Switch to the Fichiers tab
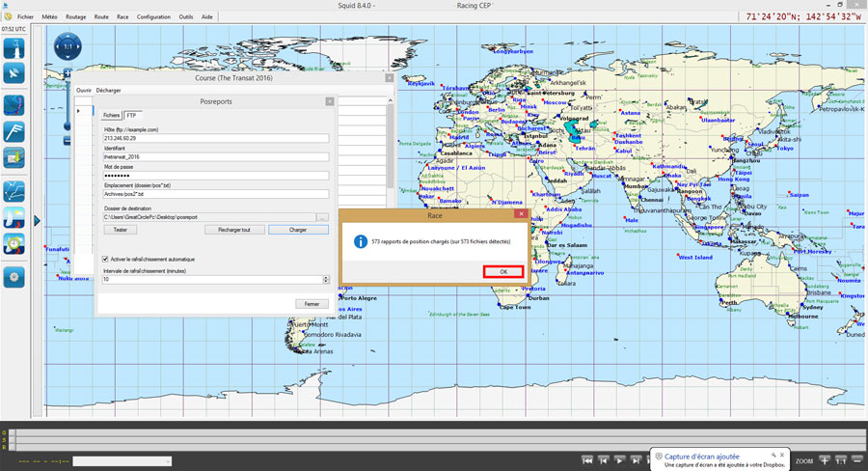 point(111,115)
